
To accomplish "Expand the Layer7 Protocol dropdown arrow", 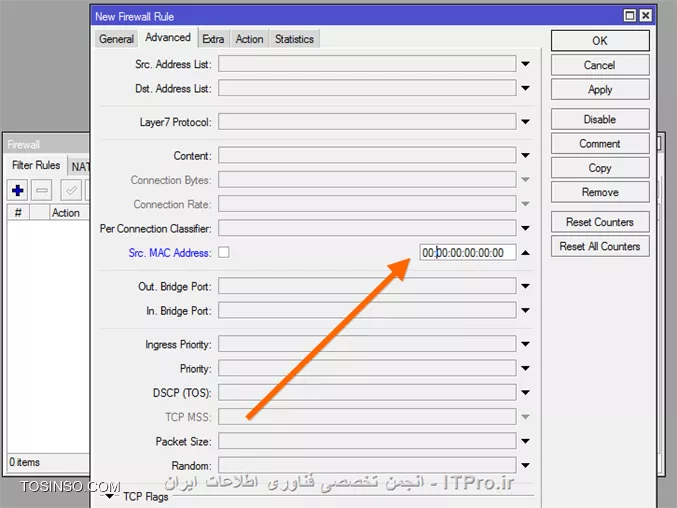I will (525, 122).
